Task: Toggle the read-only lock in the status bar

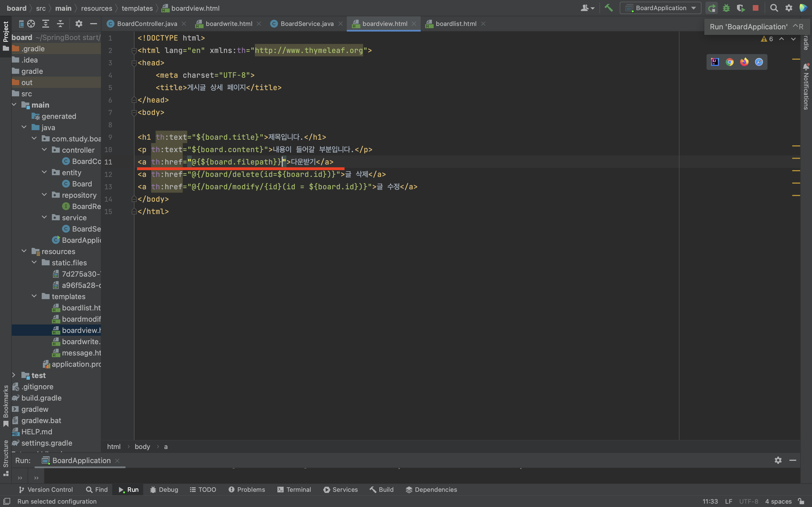Action: click(801, 501)
